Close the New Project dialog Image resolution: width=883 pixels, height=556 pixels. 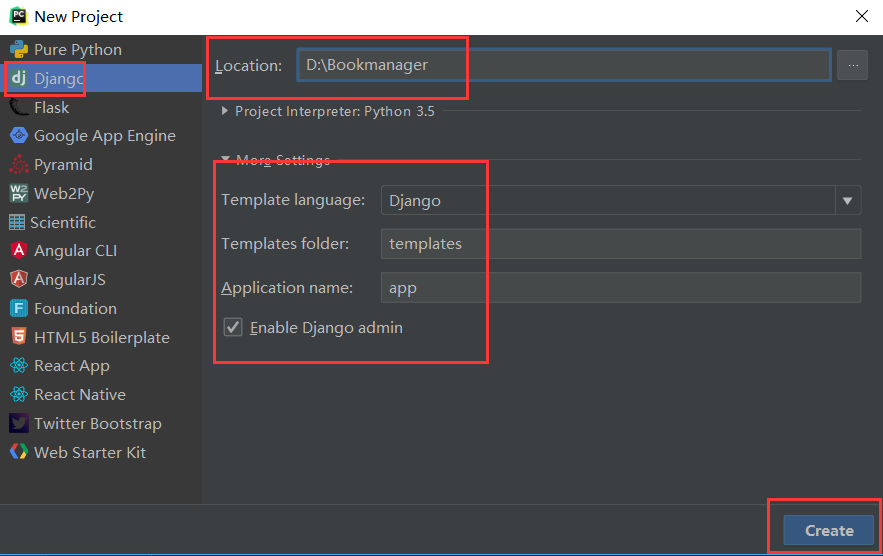[x=862, y=16]
